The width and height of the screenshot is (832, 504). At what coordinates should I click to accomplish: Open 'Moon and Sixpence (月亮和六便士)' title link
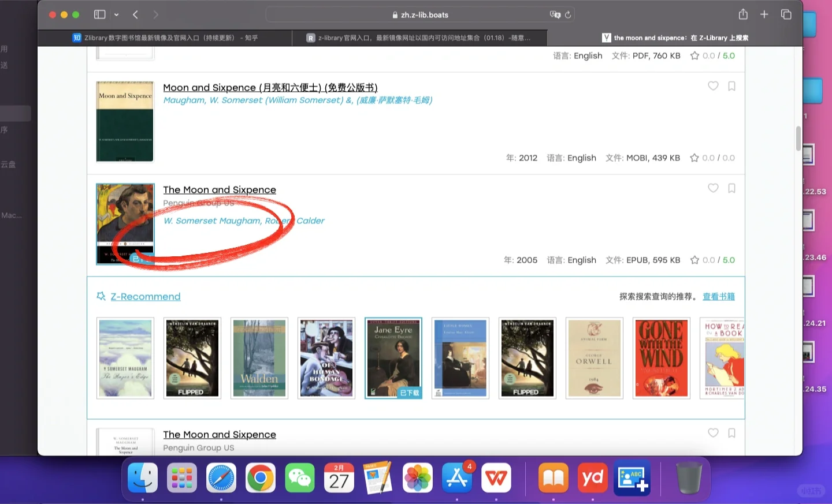(x=270, y=87)
